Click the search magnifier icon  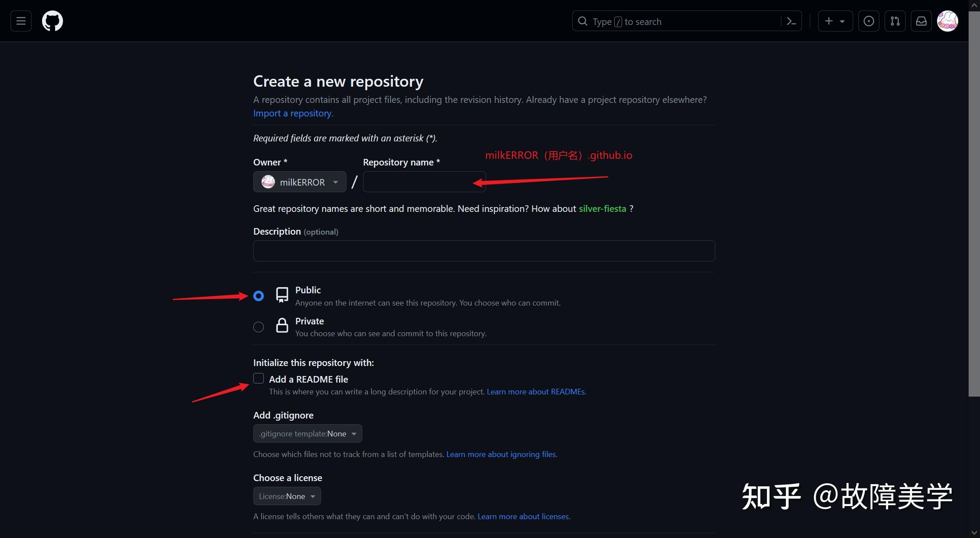click(582, 21)
